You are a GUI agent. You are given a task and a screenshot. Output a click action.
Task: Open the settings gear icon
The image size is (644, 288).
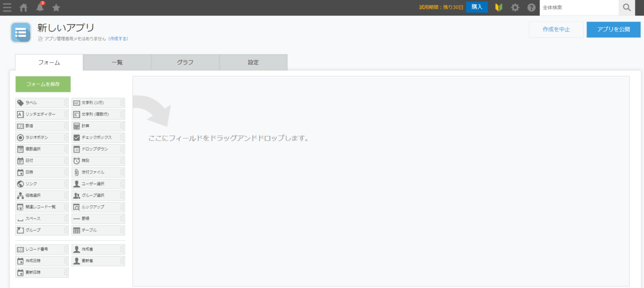point(515,8)
